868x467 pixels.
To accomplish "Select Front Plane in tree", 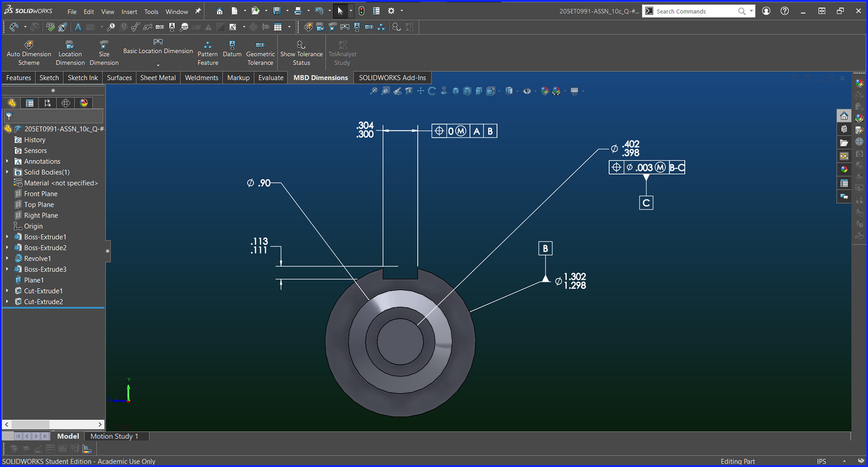I will (x=41, y=194).
